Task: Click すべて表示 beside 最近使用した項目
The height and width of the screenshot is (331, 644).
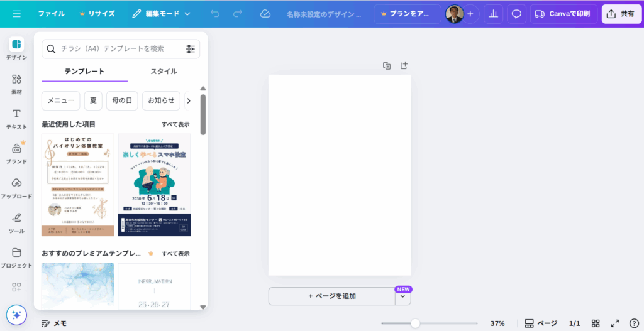Action: pos(175,124)
